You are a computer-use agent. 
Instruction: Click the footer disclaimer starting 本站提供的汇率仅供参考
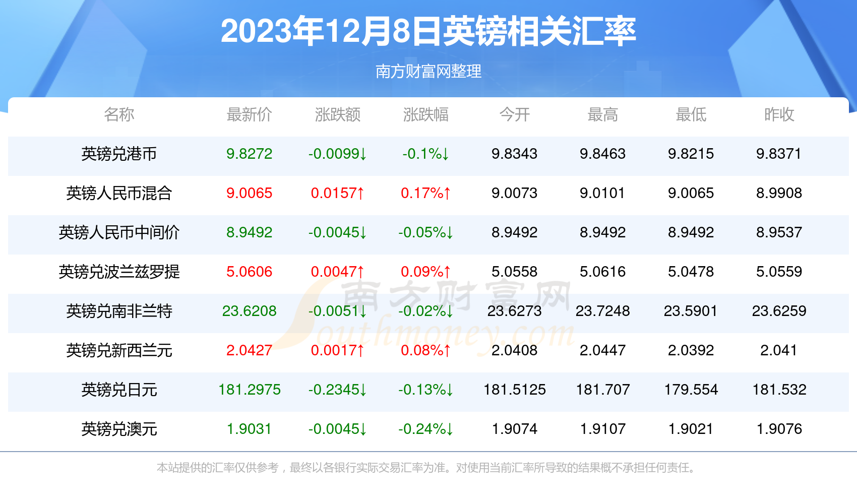[427, 468]
